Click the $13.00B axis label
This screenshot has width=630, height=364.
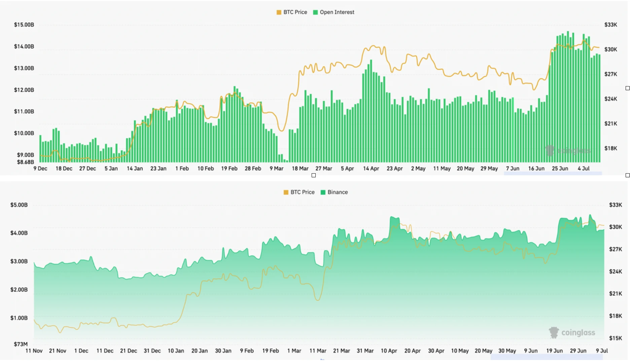tap(24, 68)
